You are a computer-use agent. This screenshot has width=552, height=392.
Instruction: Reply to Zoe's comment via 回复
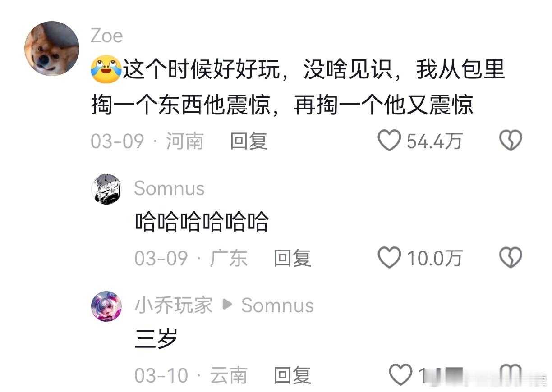click(249, 141)
